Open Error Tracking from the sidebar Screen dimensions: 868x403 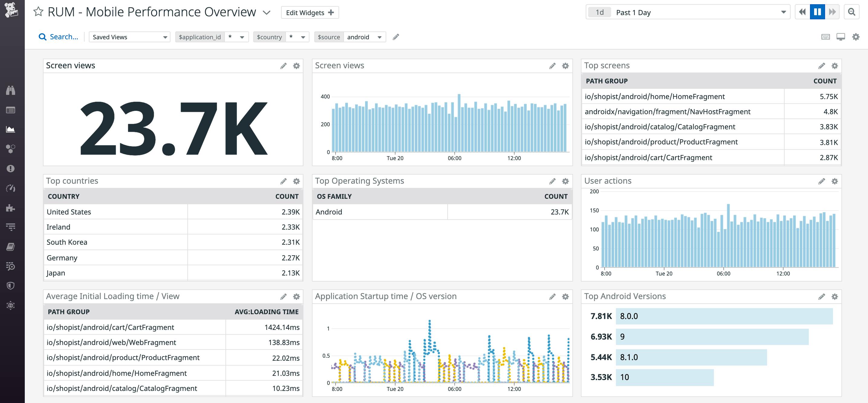click(11, 168)
